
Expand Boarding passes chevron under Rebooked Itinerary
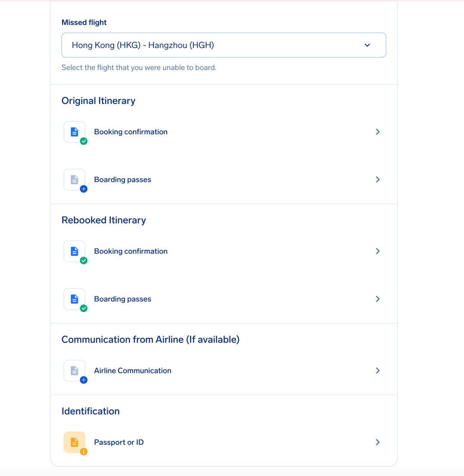378,299
